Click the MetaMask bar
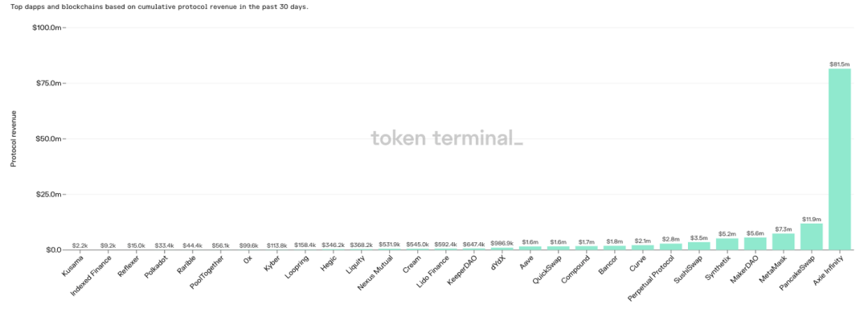Screen dimensions: 868x309 [784, 241]
